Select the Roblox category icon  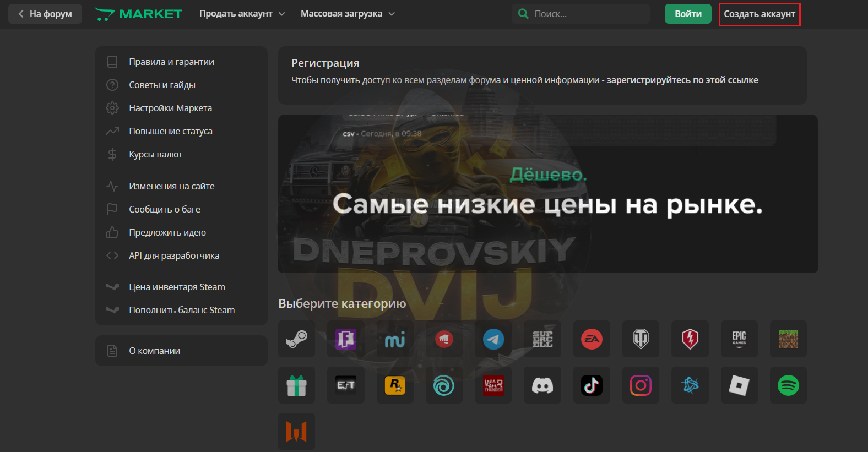coord(739,385)
